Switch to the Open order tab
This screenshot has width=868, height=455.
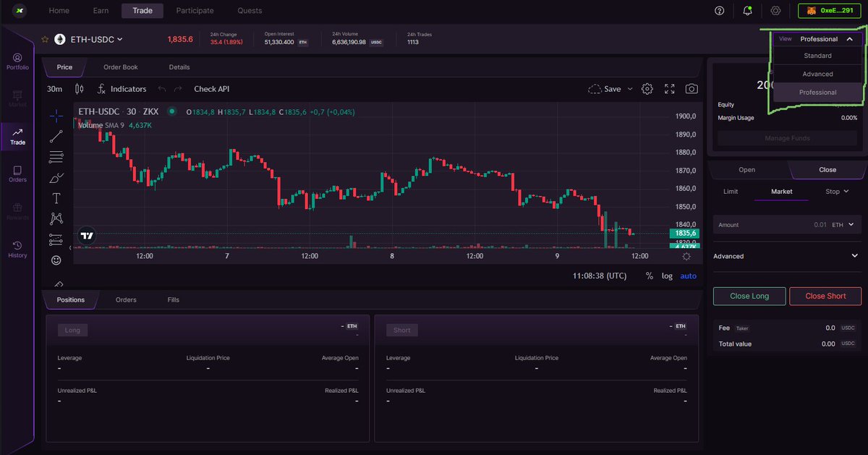pos(747,170)
